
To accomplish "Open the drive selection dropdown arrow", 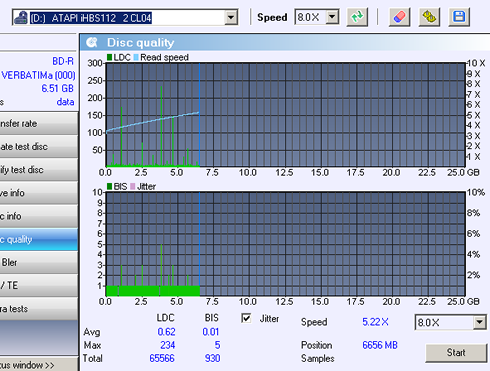I will (x=231, y=17).
